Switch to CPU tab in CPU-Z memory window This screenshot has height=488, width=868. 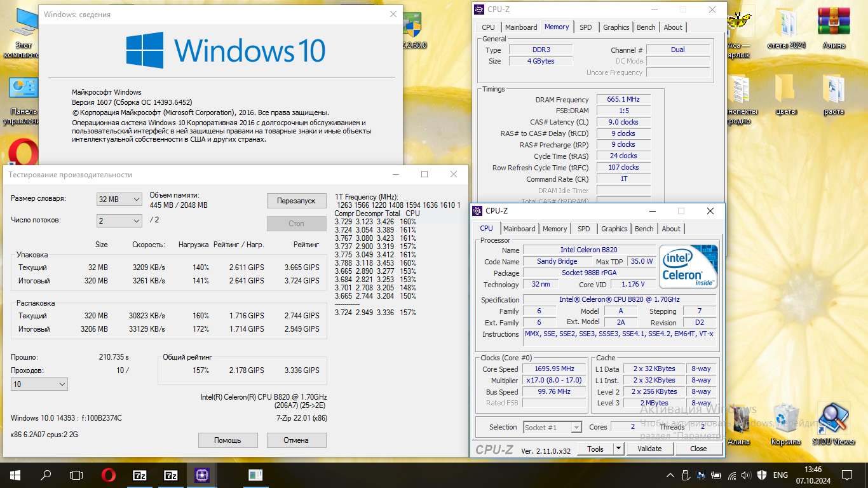pos(488,27)
